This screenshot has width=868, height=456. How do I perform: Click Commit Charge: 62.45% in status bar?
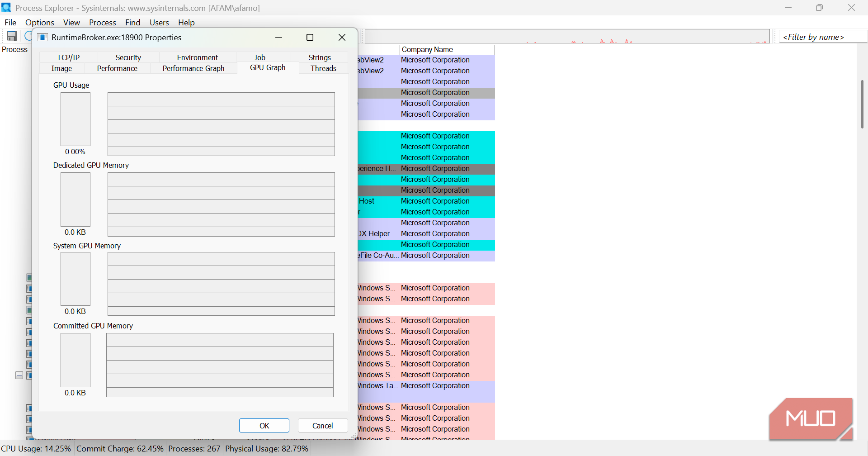click(x=120, y=449)
